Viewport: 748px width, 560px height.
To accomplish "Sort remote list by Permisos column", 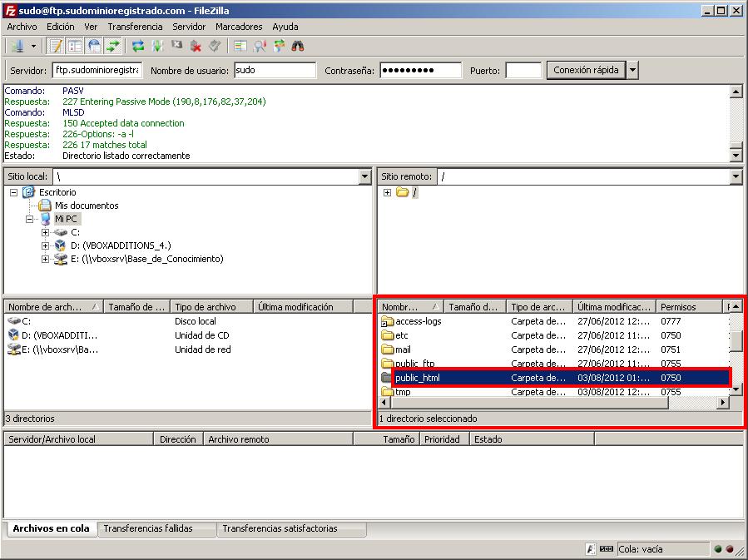I will tap(689, 307).
